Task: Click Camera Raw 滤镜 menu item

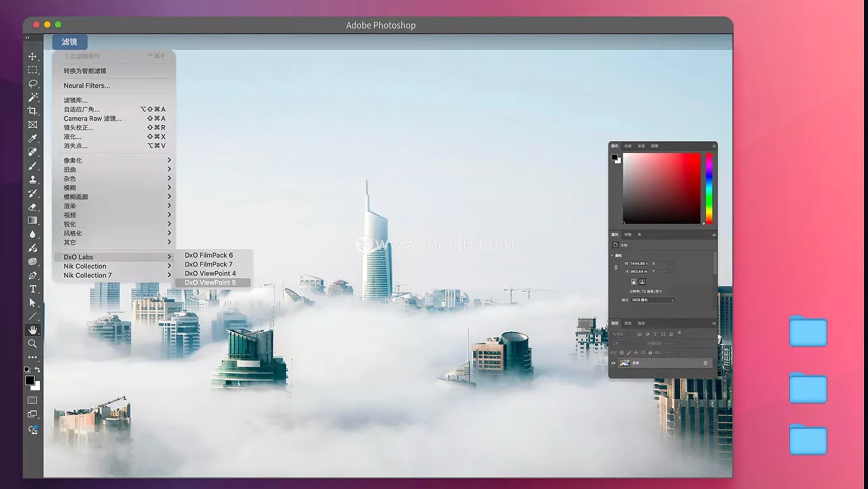Action: click(93, 118)
